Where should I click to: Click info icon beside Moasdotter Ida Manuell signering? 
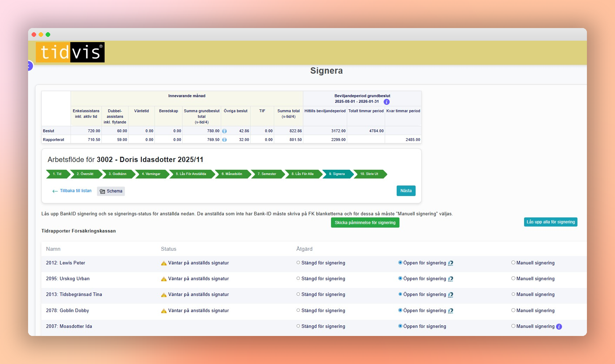pos(559,326)
